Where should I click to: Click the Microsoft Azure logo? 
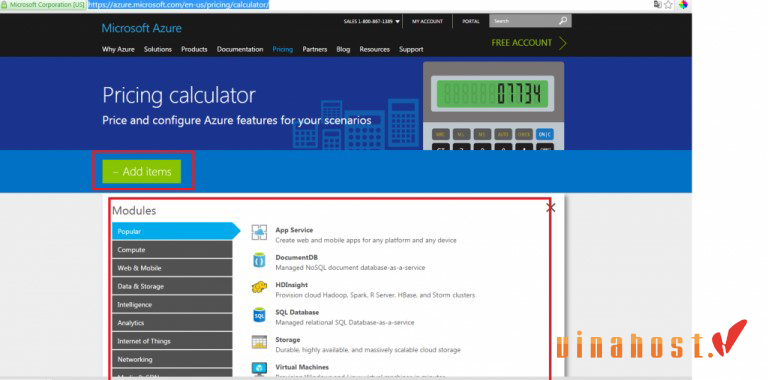pyautogui.click(x=142, y=28)
